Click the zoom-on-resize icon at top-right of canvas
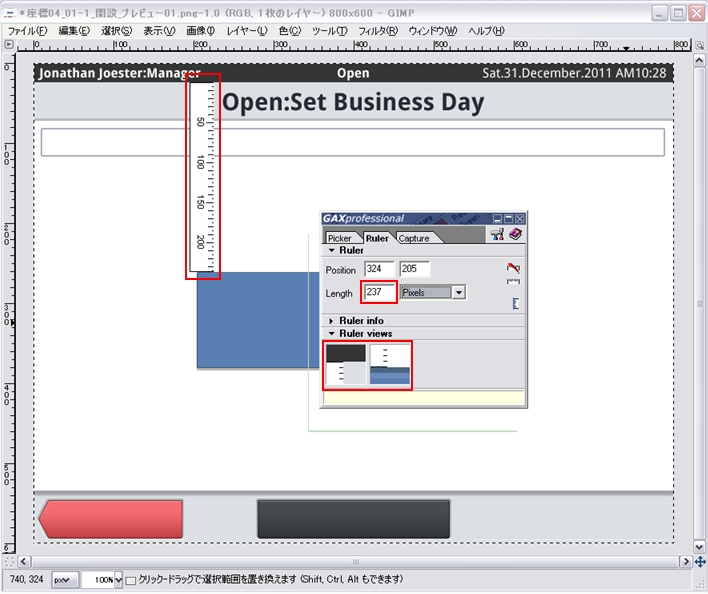 tap(699, 45)
